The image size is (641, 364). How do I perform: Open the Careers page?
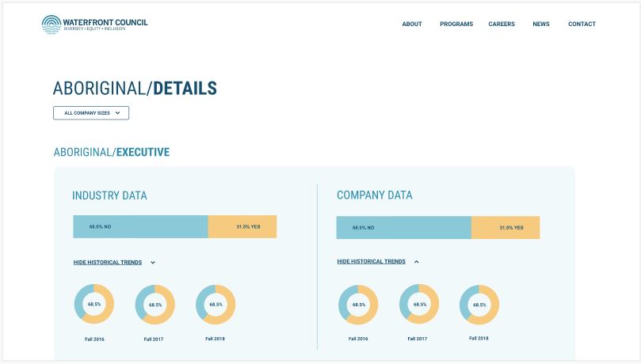502,25
